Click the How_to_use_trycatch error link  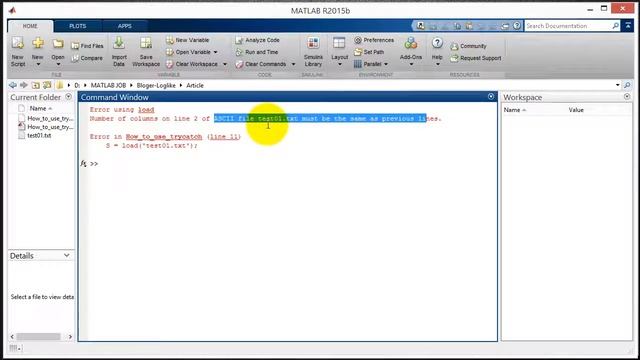[164, 137]
